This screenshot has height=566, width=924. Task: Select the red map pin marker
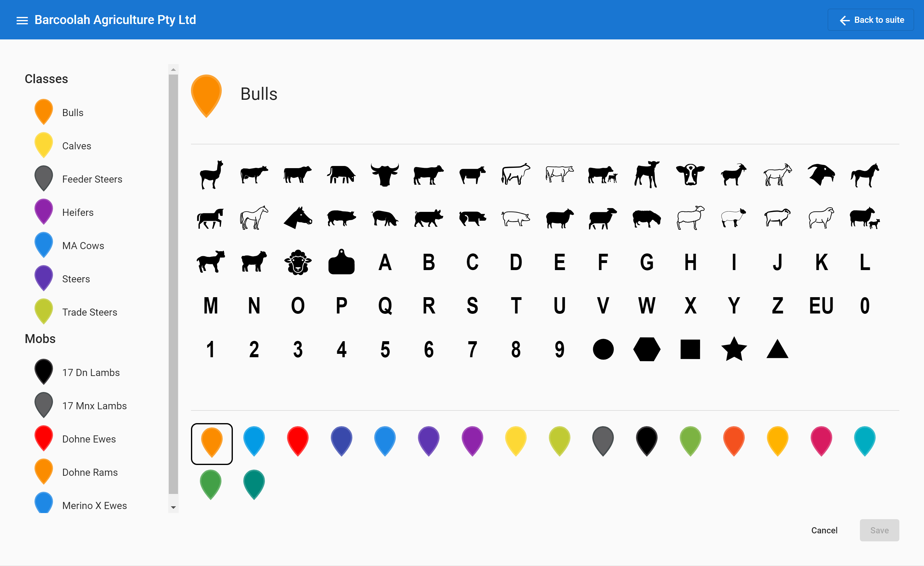pos(298,443)
